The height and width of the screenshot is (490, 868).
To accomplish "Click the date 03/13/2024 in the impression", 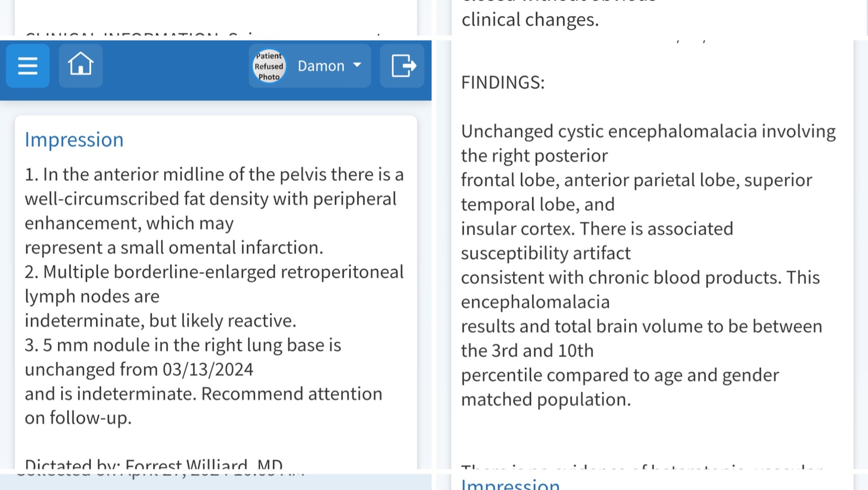I will tap(208, 369).
